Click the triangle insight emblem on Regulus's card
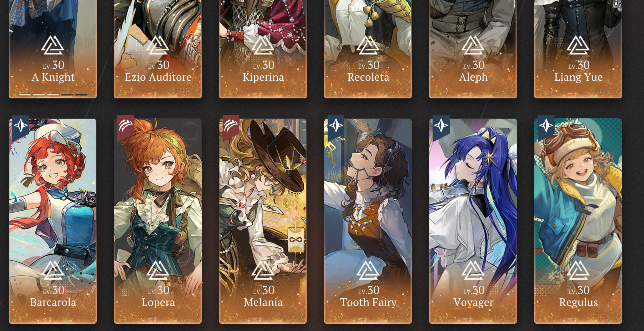The image size is (644, 331). click(x=578, y=270)
